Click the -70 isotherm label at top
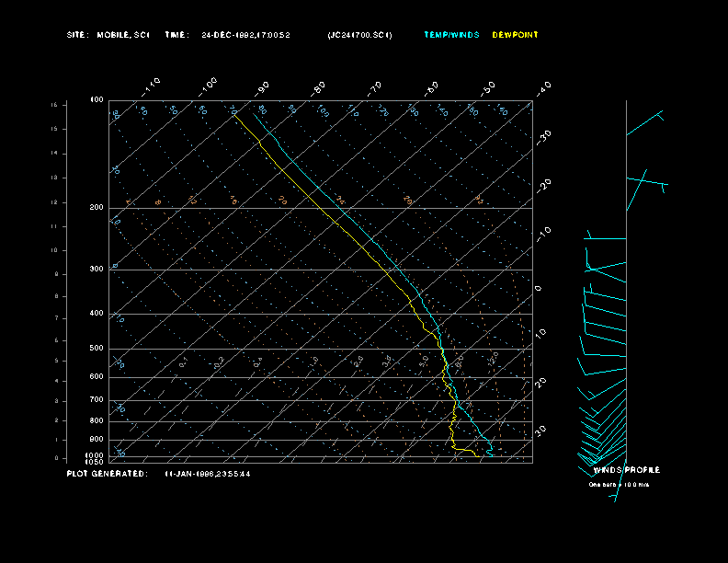The width and height of the screenshot is (728, 563). (374, 89)
